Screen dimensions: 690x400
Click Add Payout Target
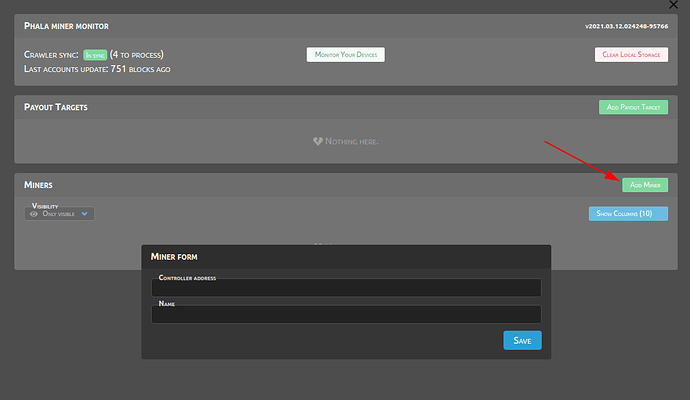pos(632,105)
